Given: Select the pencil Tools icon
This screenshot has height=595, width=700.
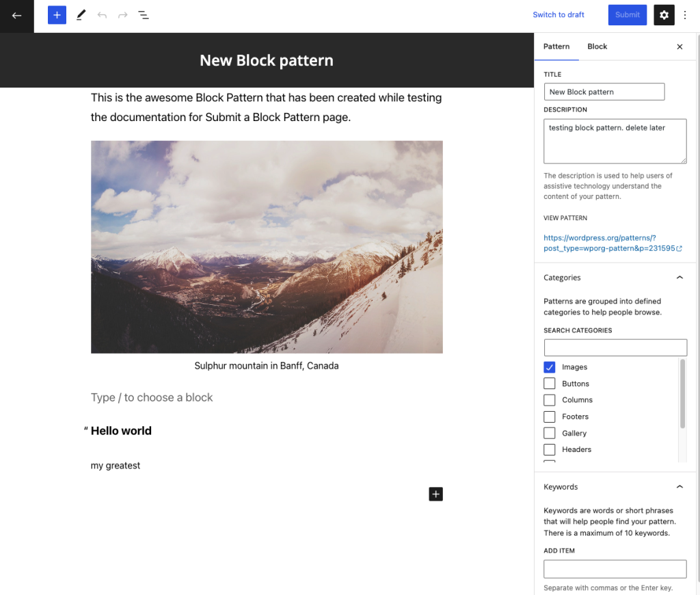Looking at the screenshot, I should [81, 15].
